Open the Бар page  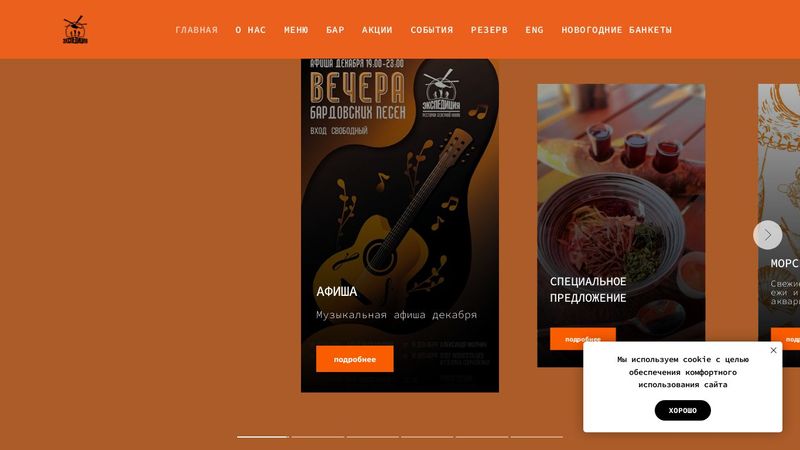tap(335, 30)
